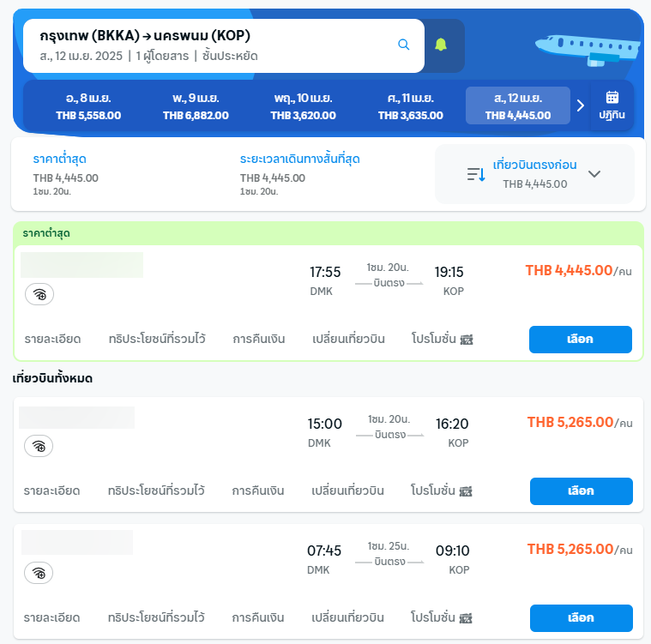Click เลือก button for 07:45 flight
651x644 pixels.
(582, 617)
